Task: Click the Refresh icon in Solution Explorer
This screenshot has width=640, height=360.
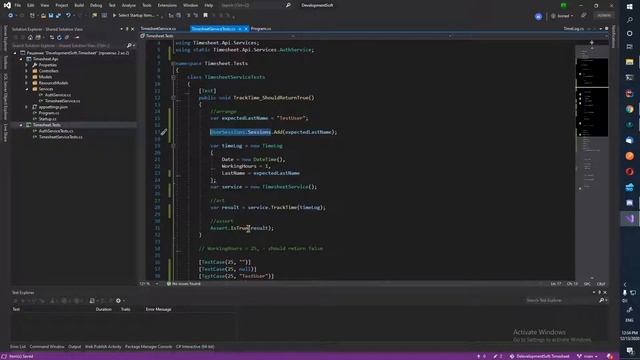Action: point(59,37)
